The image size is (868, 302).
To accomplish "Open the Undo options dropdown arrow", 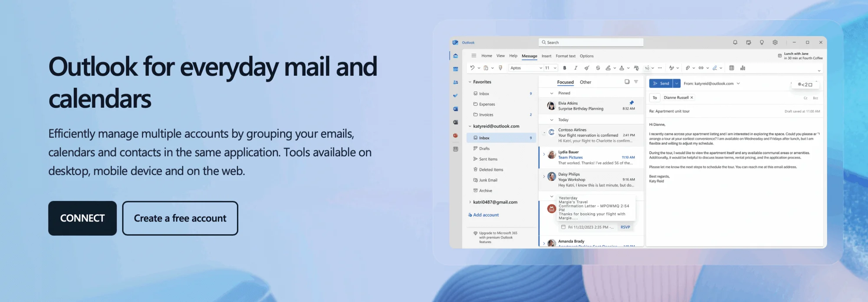I will click(x=479, y=68).
